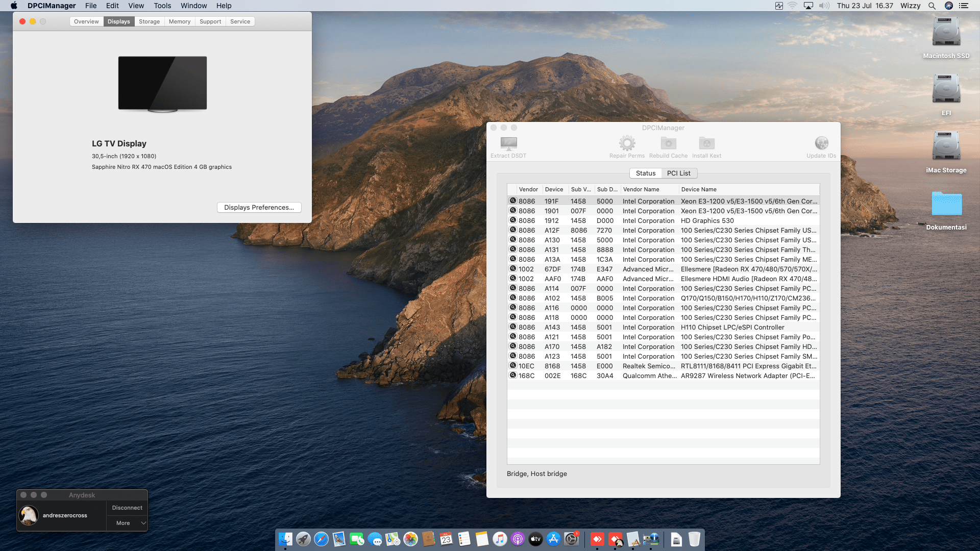This screenshot has height=551, width=980.
Task: Click the Rebuild Cache toolbar icon
Action: [668, 143]
